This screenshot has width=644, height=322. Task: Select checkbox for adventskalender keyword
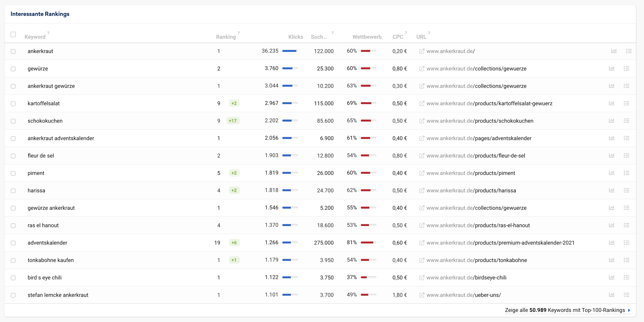[13, 243]
